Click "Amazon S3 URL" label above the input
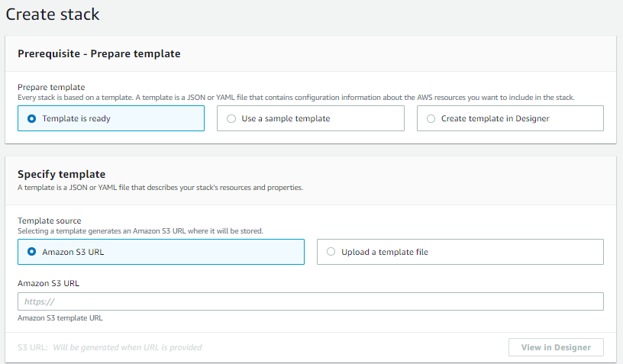 [x=48, y=283]
